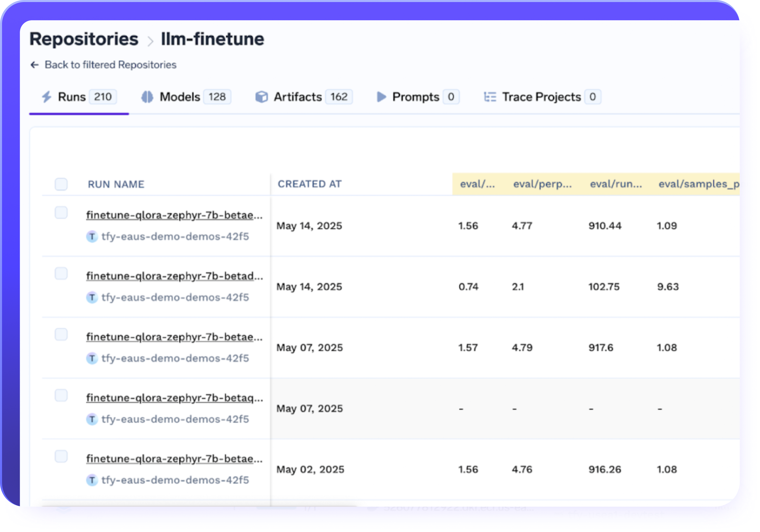Open the finetune-qlora-zephyr-7b-betad run link
The height and width of the screenshot is (532, 760).
(174, 276)
